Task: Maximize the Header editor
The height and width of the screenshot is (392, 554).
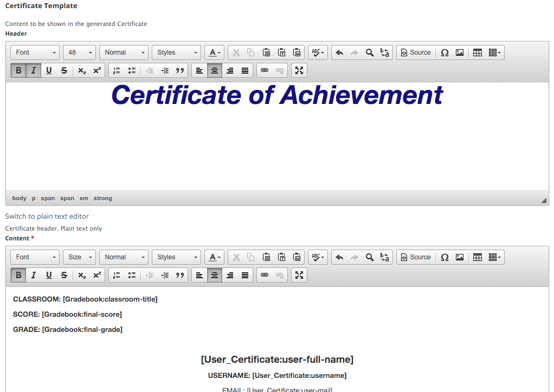Action: [x=299, y=70]
